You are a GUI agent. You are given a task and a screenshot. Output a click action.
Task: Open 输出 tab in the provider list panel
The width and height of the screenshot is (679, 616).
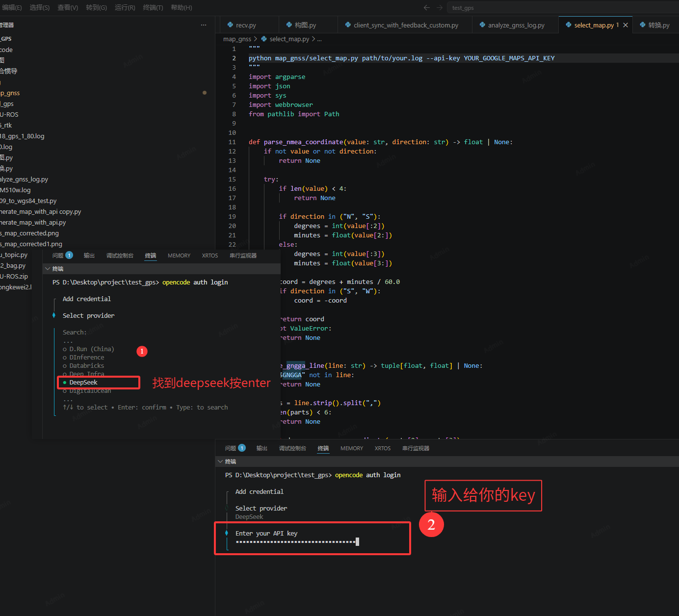point(89,256)
